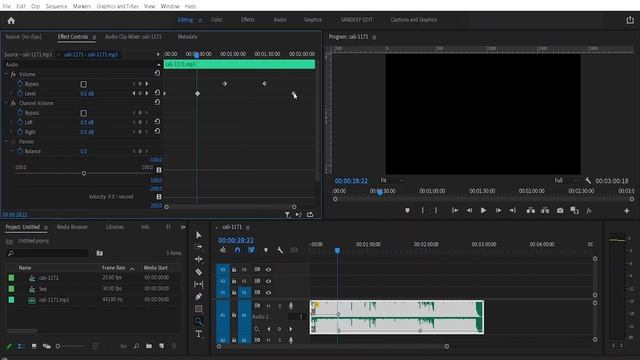This screenshot has height=360, width=640.
Task: Click Mark In bracket button
Action: [x=422, y=211]
